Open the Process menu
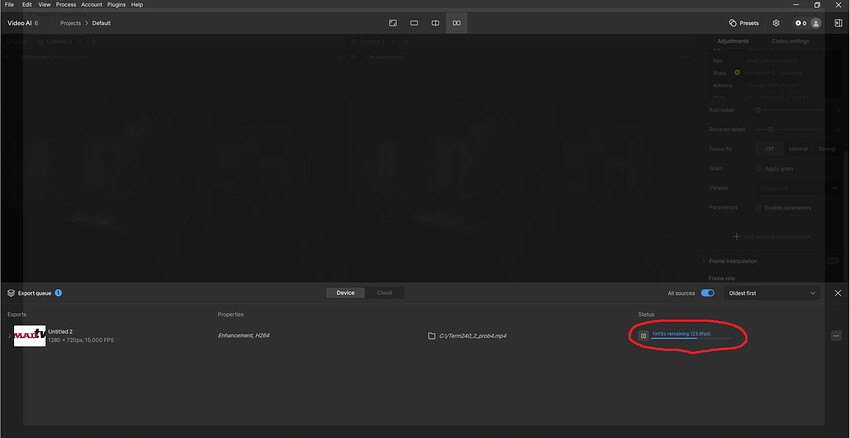The width and height of the screenshot is (850, 438). (66, 5)
